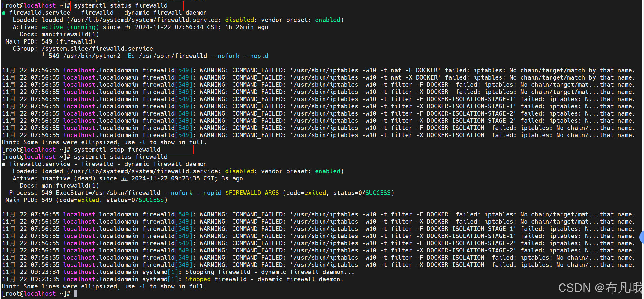Click the Main PID 549 value
Image resolution: width=644 pixels, height=299 pixels.
(47, 41)
